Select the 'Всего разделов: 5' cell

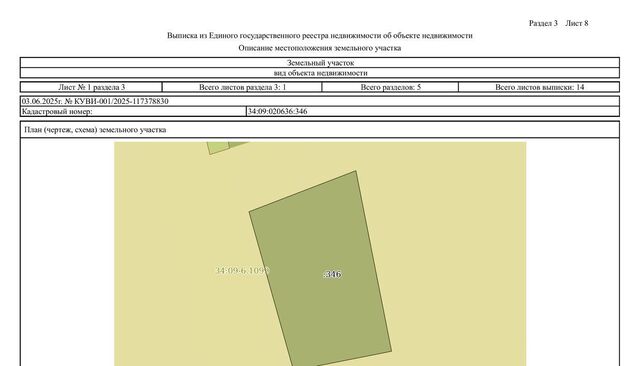[390, 87]
